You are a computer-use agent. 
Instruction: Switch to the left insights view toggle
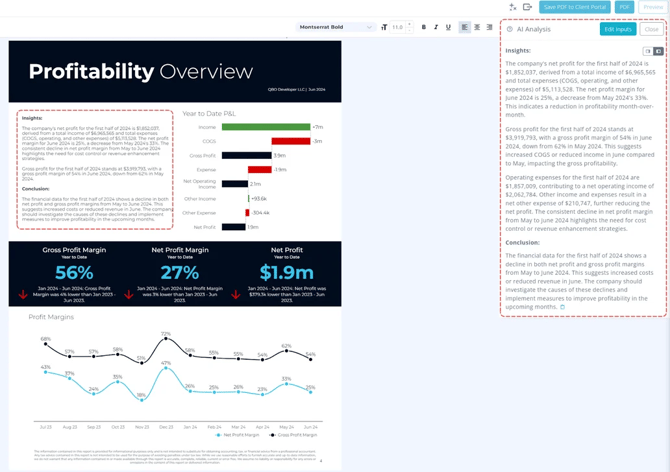coord(647,51)
